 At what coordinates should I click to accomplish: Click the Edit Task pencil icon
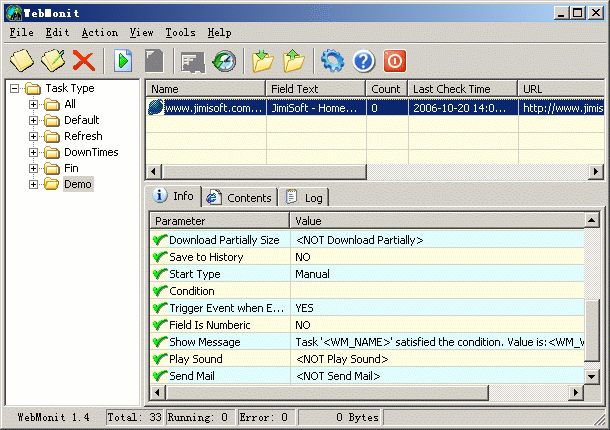[x=53, y=61]
